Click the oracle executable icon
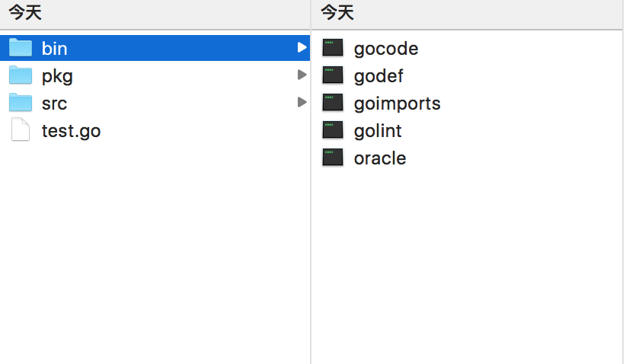The image size is (626, 364). click(333, 158)
